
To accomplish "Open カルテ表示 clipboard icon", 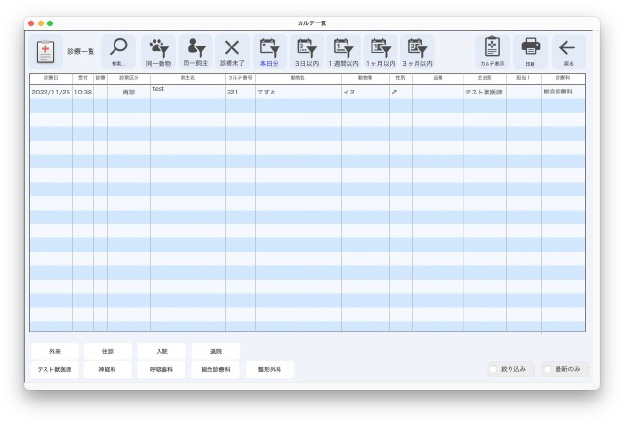I will 492,50.
